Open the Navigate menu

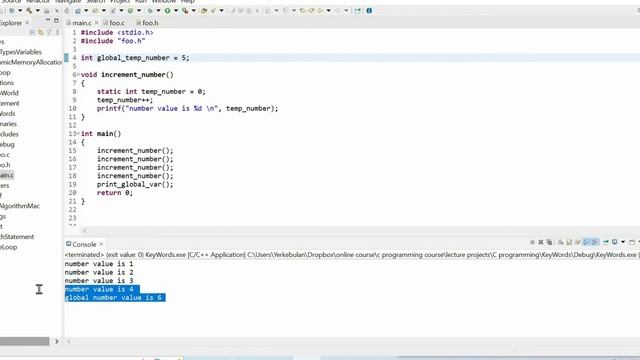pyautogui.click(x=68, y=2)
